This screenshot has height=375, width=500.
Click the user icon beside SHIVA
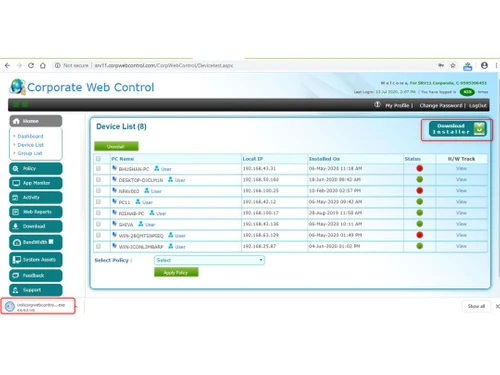141,224
